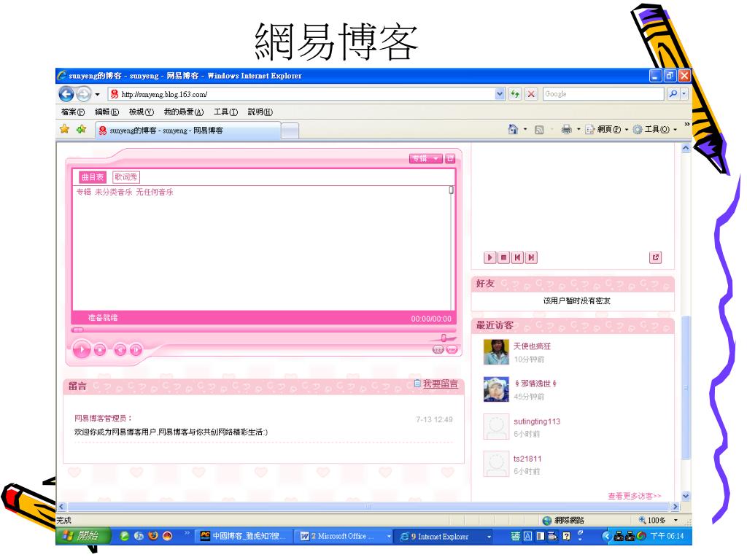Image resolution: width=747 pixels, height=560 pixels.
Task: Click the RSS feeds icon
Action: pyautogui.click(x=539, y=130)
